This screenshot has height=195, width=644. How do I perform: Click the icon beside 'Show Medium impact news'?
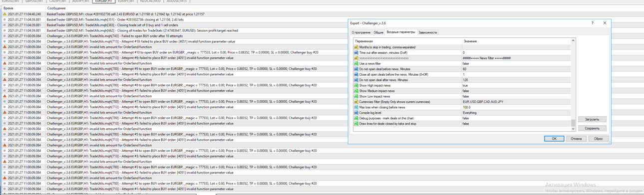click(356, 91)
